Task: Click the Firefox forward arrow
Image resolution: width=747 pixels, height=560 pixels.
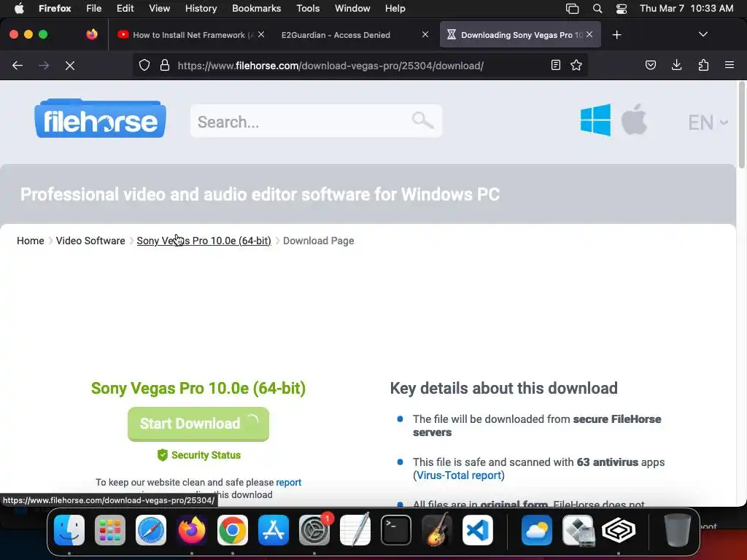Action: tap(44, 65)
